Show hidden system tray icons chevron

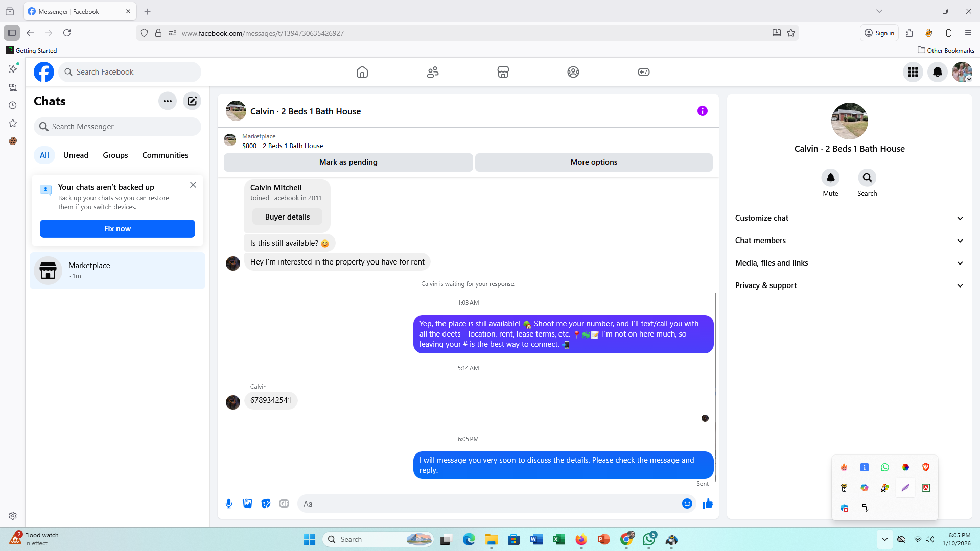[885, 539]
